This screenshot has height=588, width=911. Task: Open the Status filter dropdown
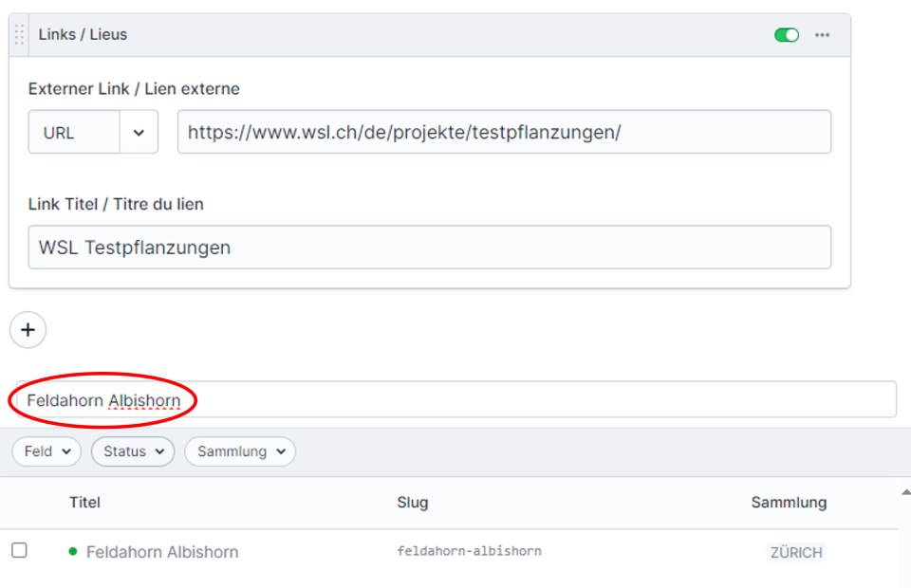133,451
